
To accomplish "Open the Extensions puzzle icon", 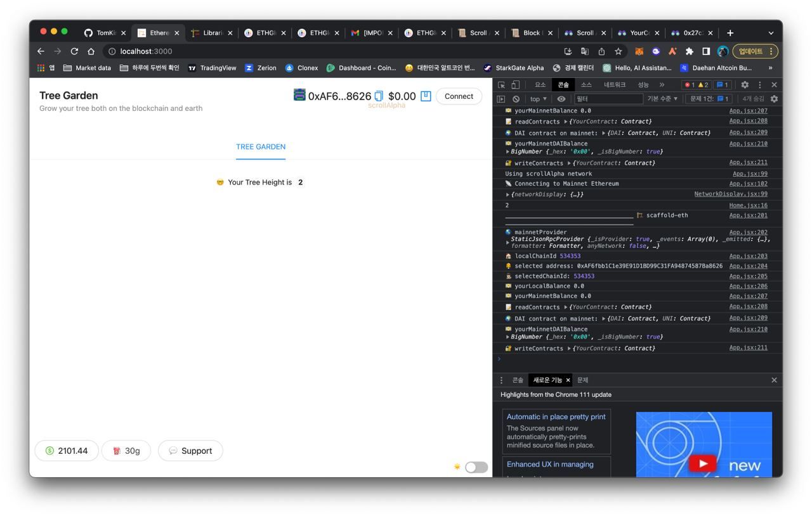I will [689, 51].
